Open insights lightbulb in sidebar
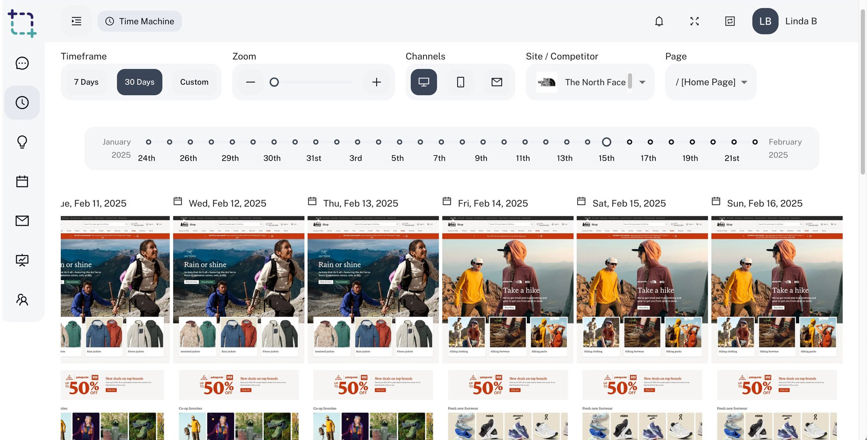 [22, 142]
